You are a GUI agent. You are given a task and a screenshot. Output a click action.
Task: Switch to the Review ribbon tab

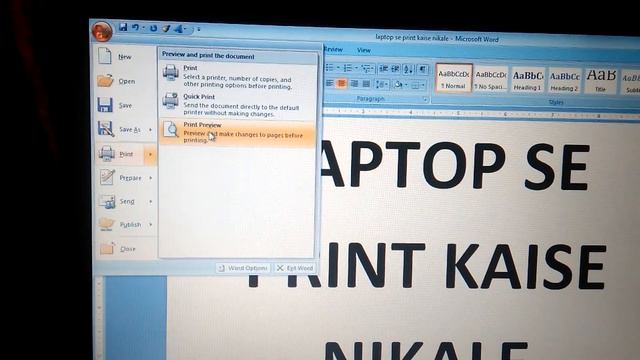coord(333,49)
